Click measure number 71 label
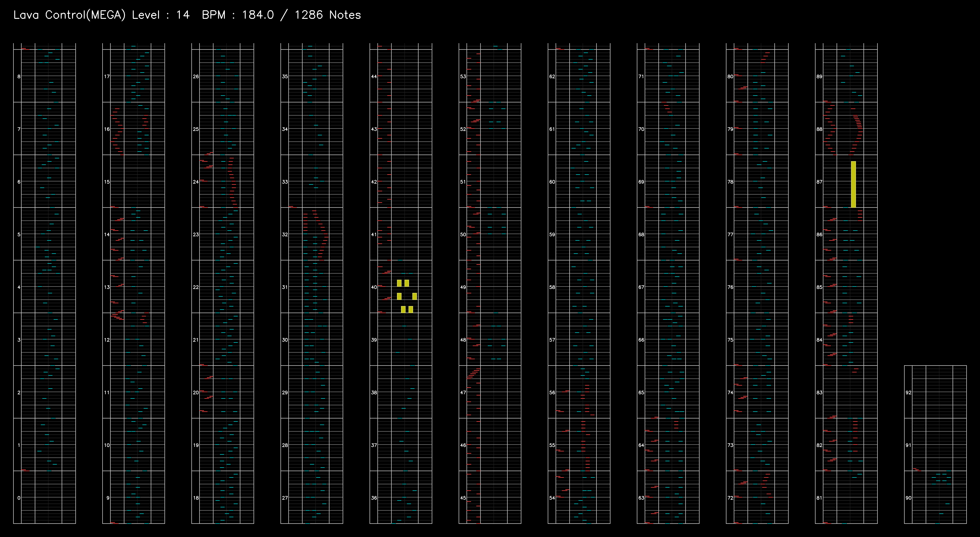Screen dimensions: 980x537 (x=641, y=76)
